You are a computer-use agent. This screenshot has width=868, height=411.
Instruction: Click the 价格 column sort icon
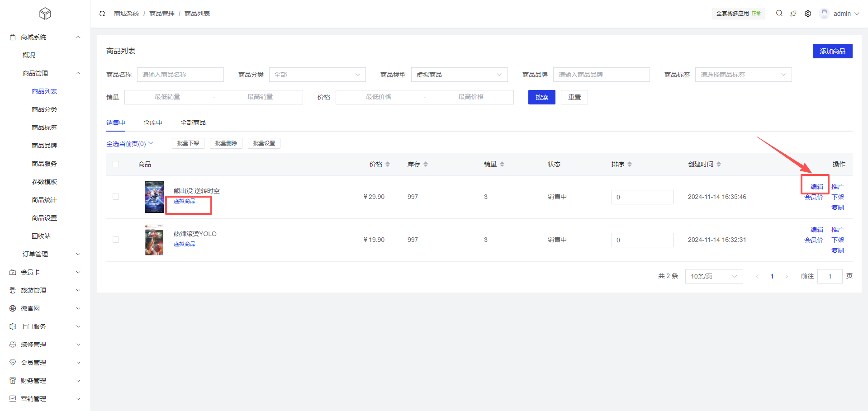(x=388, y=164)
